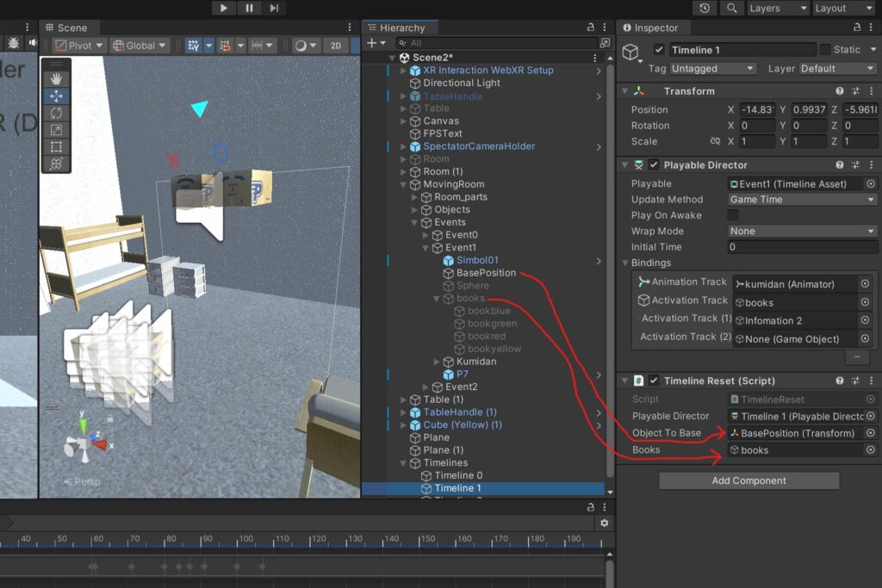Open the Layer dropdown showing Default
This screenshot has height=588, width=882.
(x=837, y=69)
